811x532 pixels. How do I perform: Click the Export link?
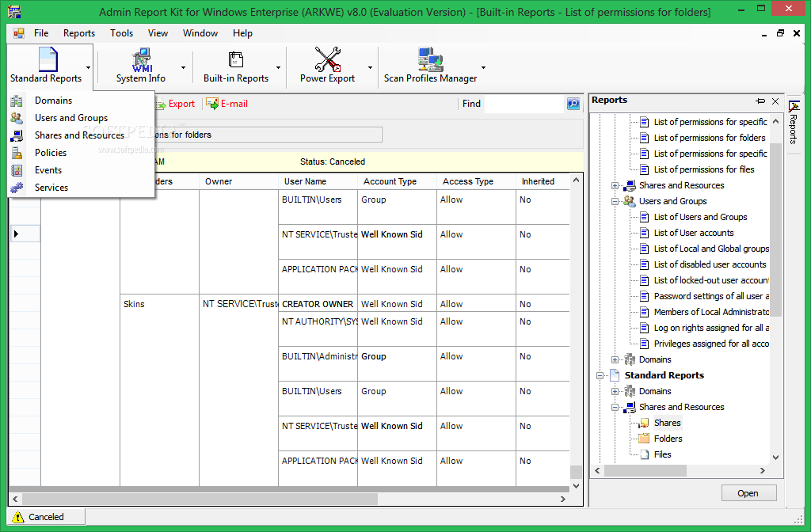(181, 104)
